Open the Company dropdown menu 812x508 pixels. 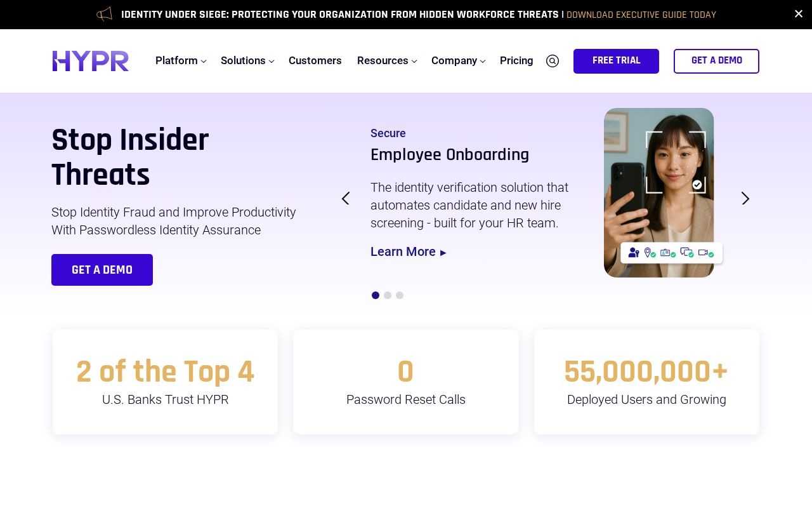click(458, 61)
